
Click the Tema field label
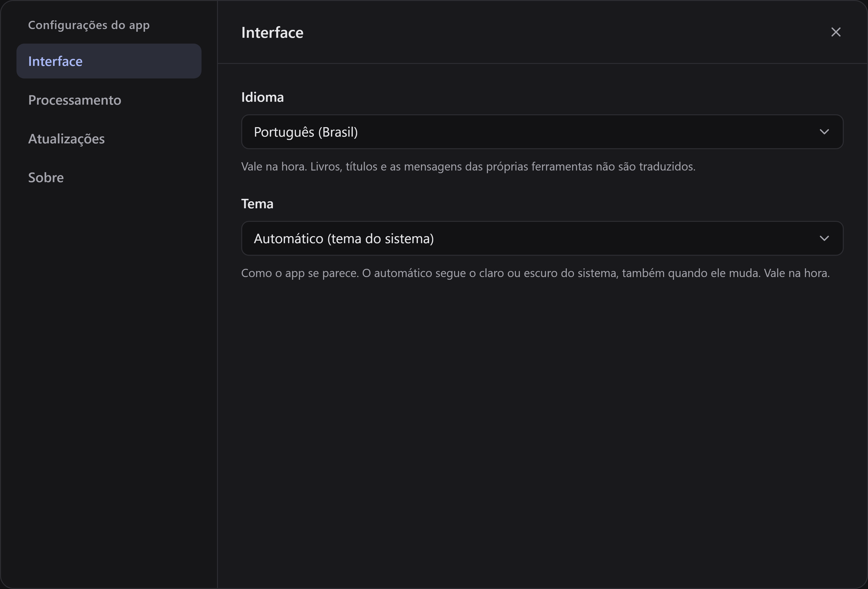pos(257,203)
